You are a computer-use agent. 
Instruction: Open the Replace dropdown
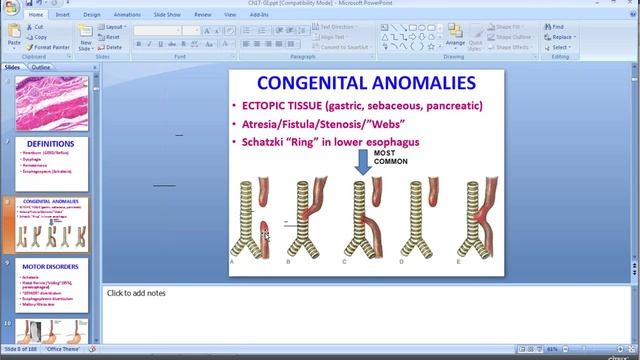tap(560, 37)
